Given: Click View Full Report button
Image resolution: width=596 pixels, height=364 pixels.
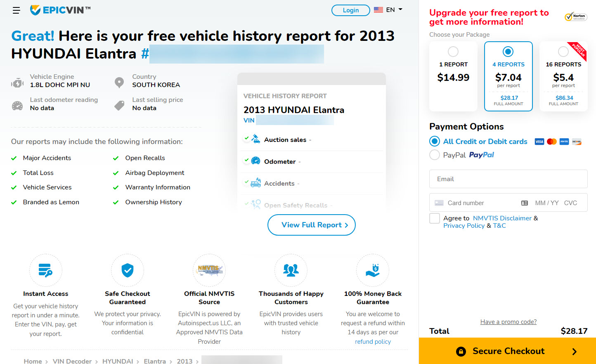Looking at the screenshot, I should (x=312, y=225).
